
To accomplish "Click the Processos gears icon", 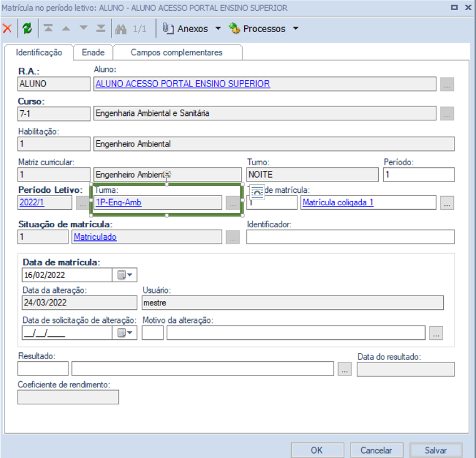I will coord(234,28).
